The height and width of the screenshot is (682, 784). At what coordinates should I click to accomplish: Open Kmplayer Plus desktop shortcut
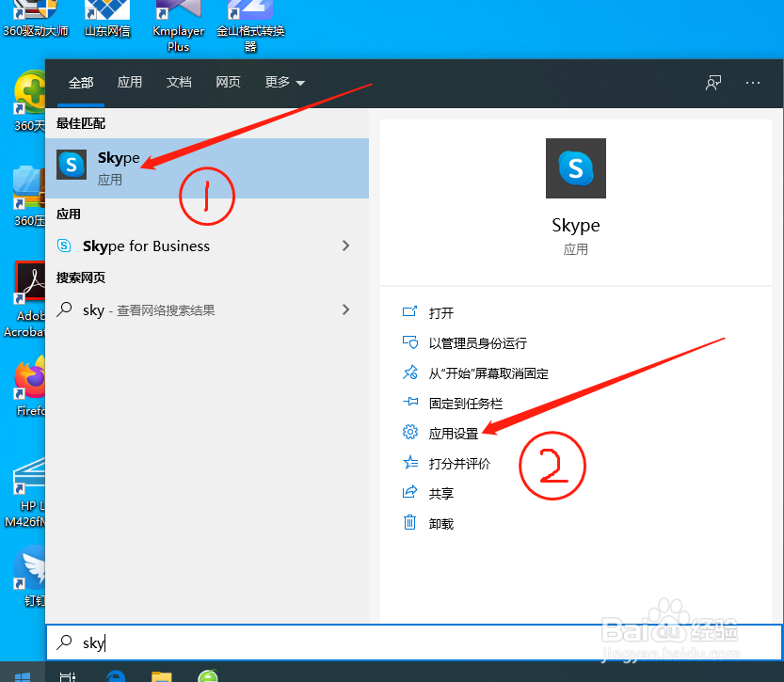179,25
